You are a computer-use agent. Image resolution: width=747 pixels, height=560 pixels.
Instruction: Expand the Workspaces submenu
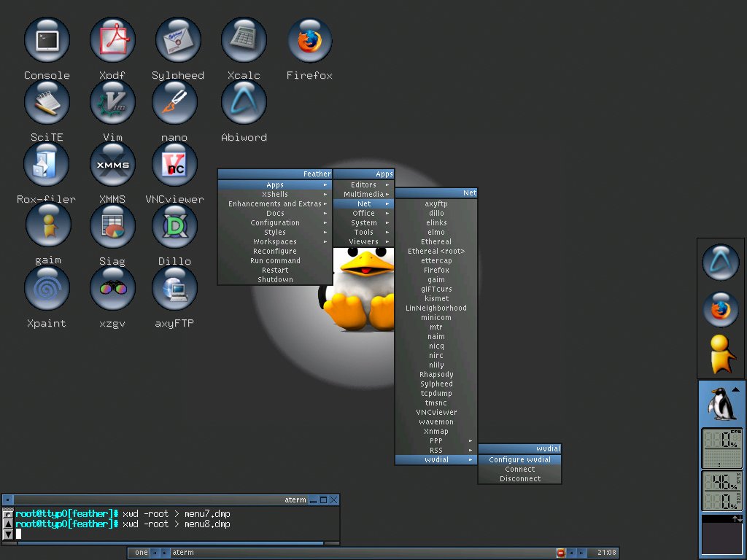[x=275, y=242]
